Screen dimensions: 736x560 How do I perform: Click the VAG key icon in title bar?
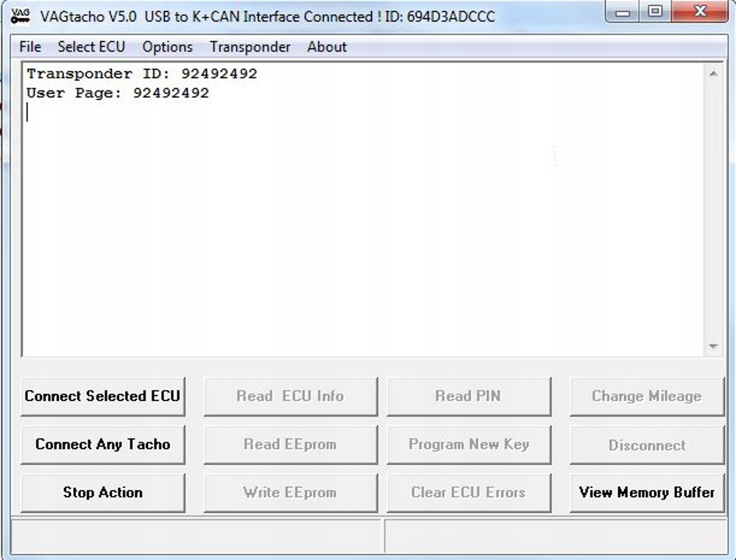point(20,16)
